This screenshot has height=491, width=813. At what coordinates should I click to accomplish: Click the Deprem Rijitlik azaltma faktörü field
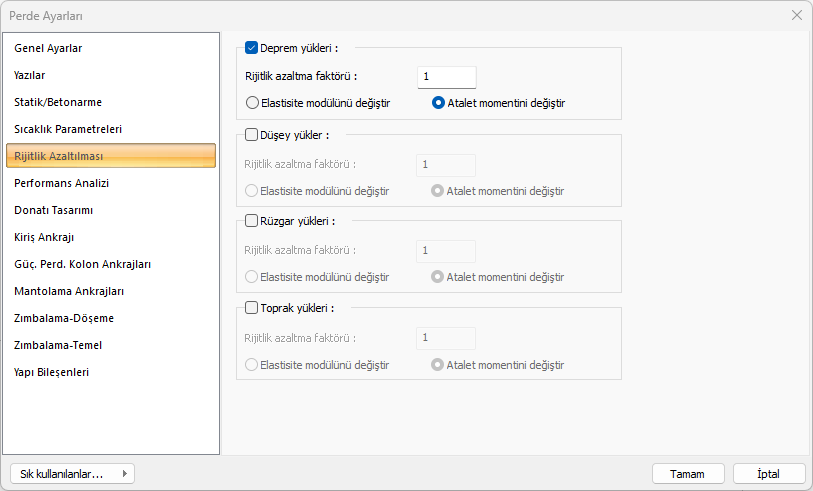click(x=446, y=77)
